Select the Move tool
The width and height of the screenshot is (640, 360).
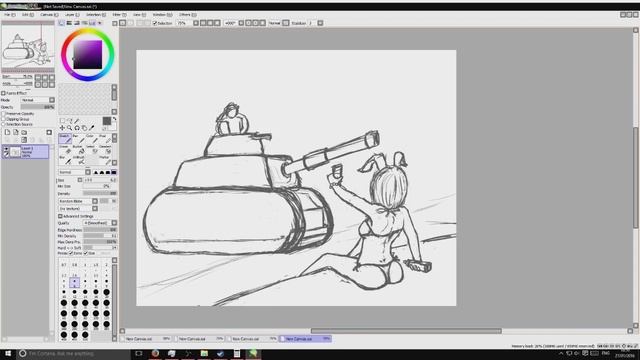click(62, 128)
